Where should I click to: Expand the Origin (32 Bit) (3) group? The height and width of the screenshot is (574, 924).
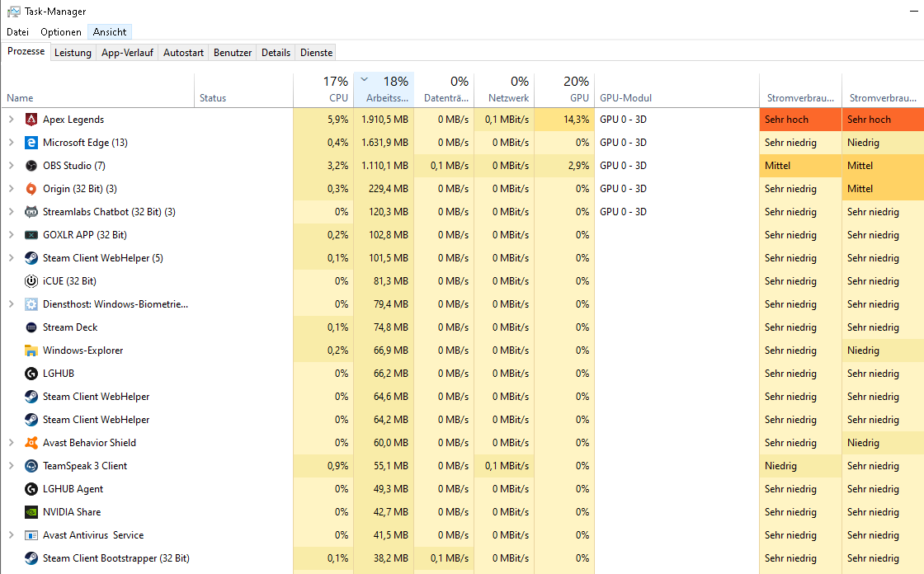(12, 189)
